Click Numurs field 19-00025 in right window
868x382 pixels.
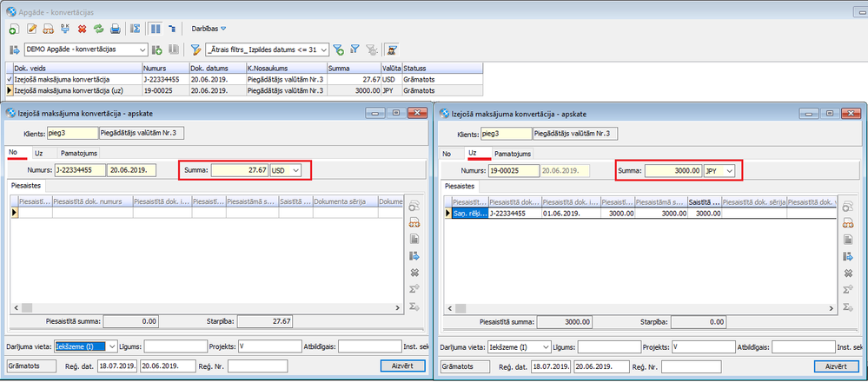514,171
